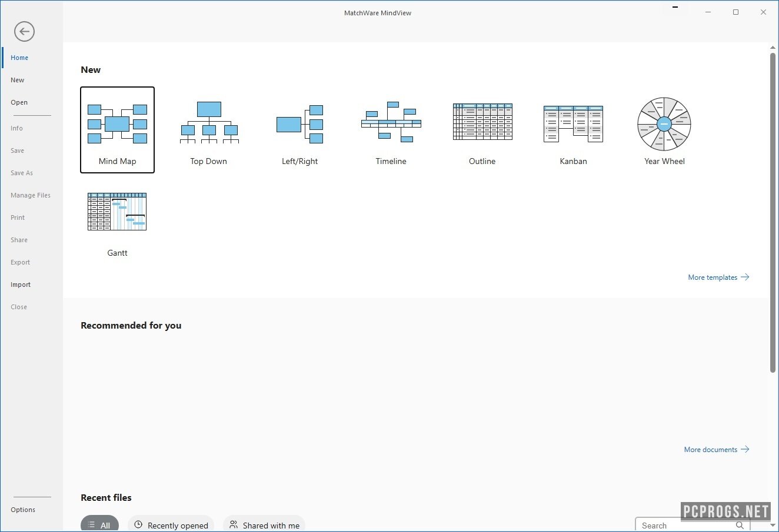This screenshot has width=779, height=532.
Task: Open Manage Files in the sidebar
Action: [x=31, y=195]
